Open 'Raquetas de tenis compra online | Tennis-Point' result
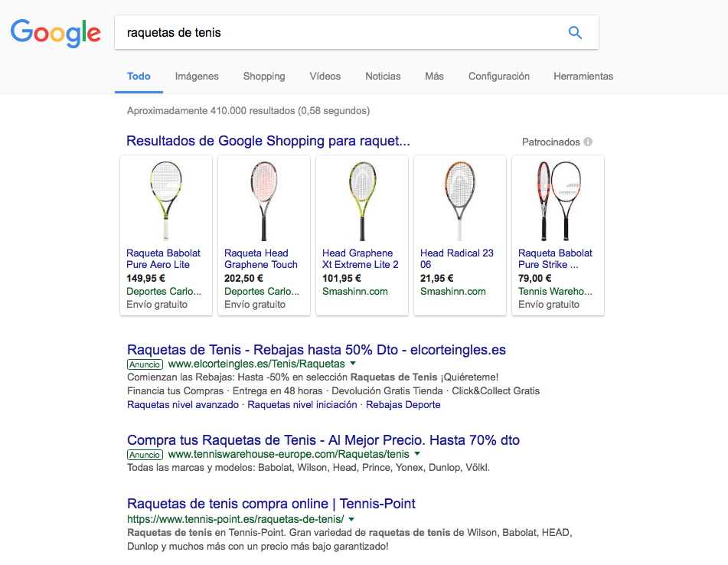 click(x=271, y=504)
